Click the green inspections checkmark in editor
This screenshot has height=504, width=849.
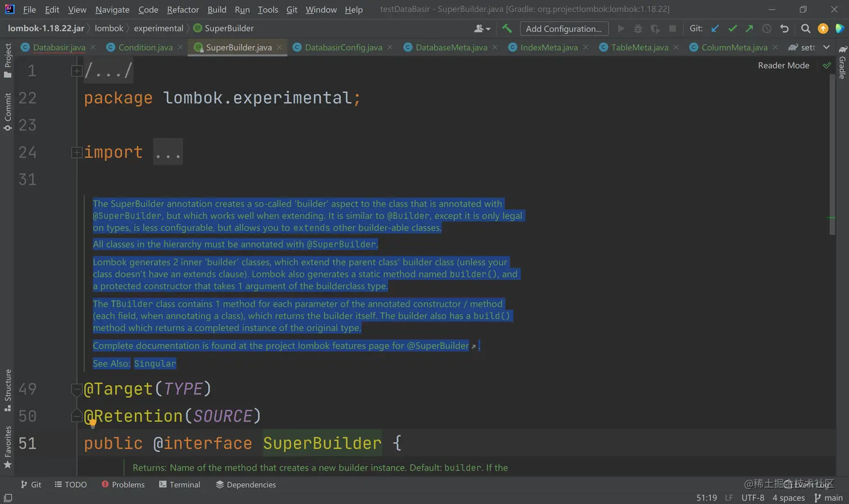coord(827,66)
